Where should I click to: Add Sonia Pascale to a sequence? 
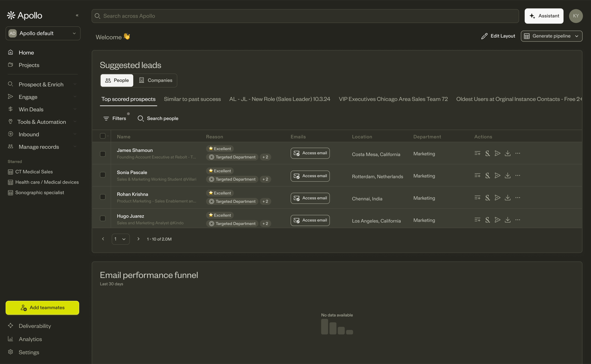488,175
